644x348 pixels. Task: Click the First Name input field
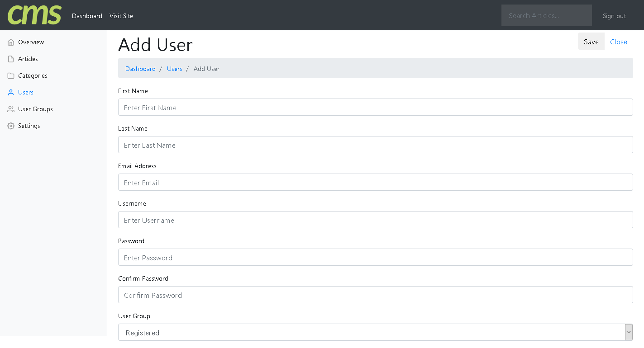tap(375, 107)
